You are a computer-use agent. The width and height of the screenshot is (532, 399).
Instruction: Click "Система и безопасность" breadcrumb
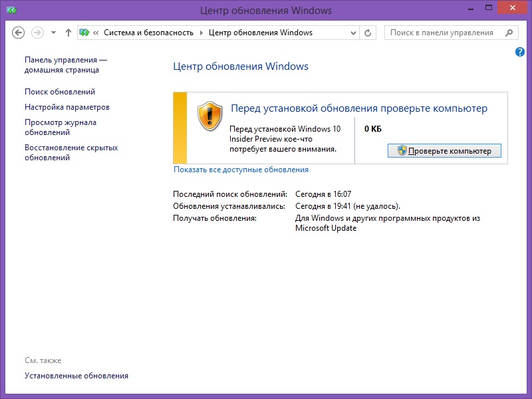point(148,33)
